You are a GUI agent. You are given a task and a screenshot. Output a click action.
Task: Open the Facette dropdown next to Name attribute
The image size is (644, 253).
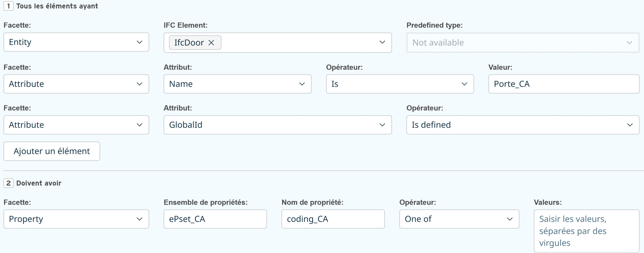[76, 84]
